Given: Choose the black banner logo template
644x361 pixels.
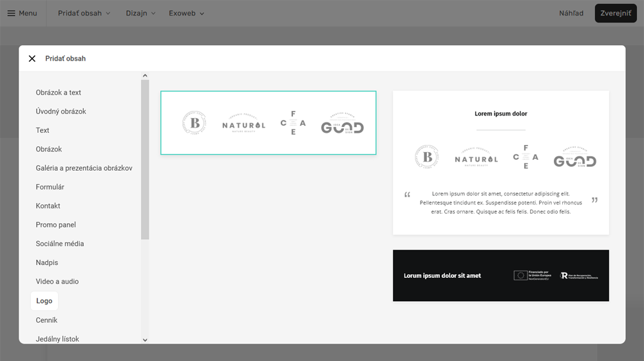Looking at the screenshot, I should pyautogui.click(x=500, y=275).
